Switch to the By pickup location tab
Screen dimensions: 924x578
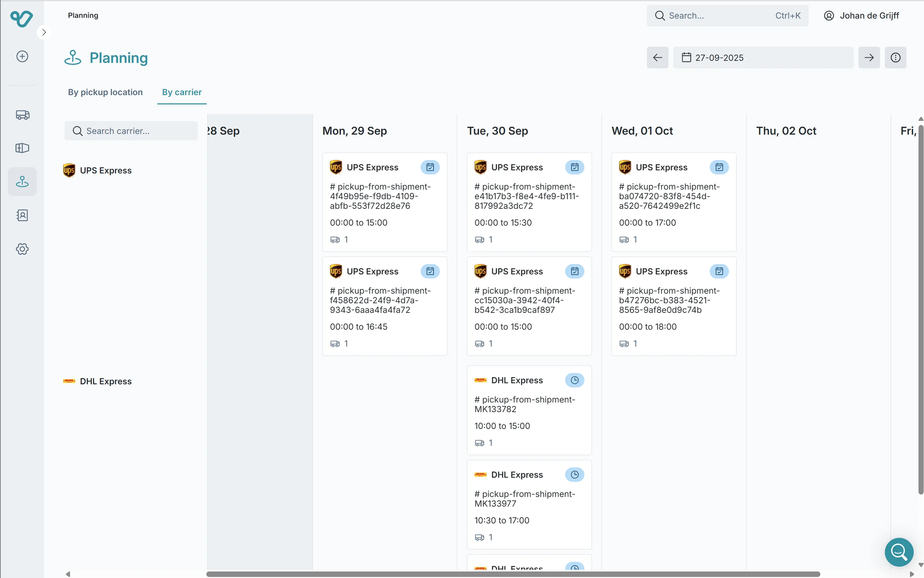pyautogui.click(x=105, y=92)
